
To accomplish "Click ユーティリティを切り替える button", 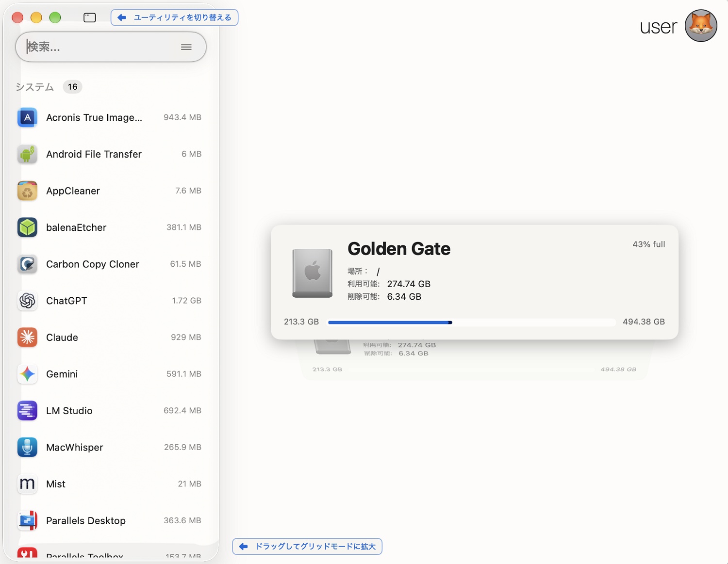I will pyautogui.click(x=175, y=17).
